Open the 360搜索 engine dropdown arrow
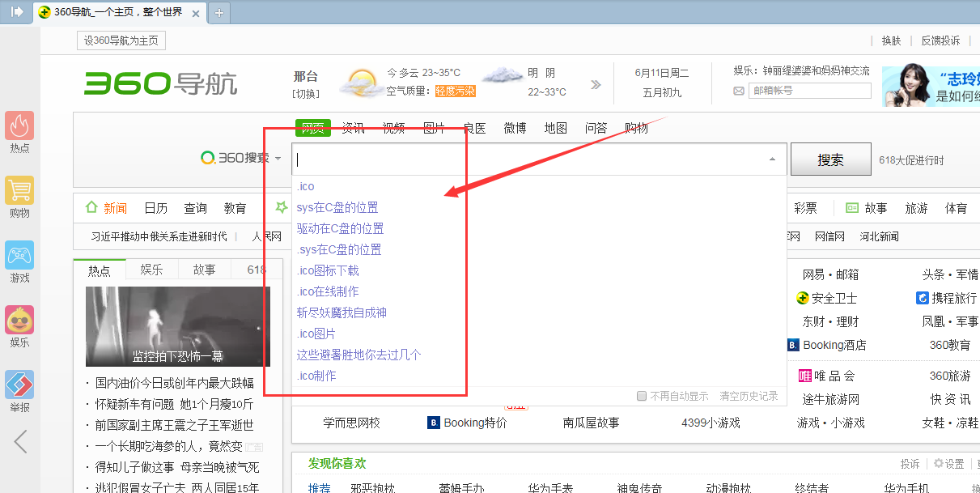This screenshot has width=980, height=493. (x=278, y=159)
